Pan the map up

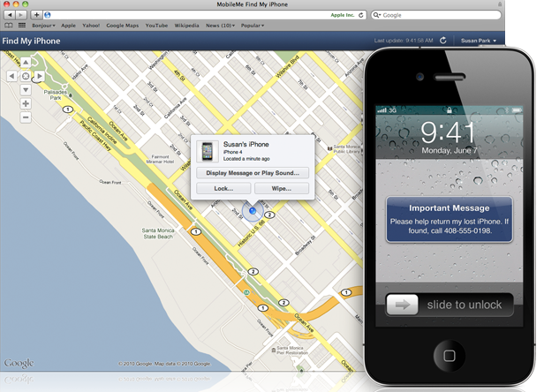click(x=25, y=63)
